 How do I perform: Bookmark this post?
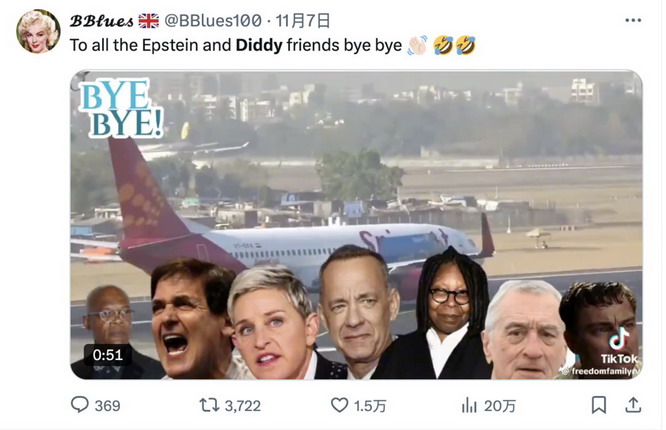click(598, 405)
